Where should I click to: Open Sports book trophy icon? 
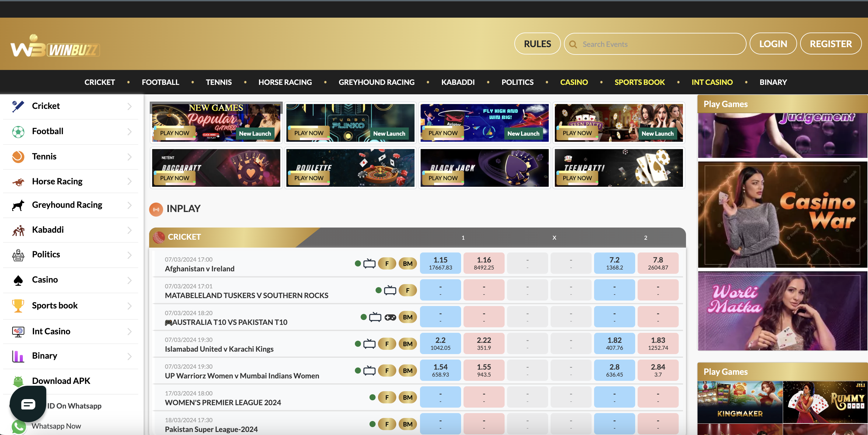(18, 306)
